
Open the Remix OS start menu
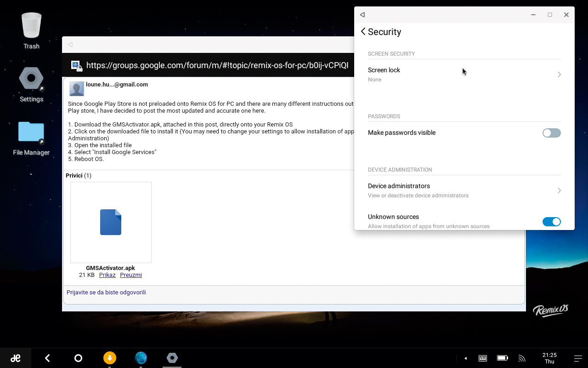tap(16, 358)
